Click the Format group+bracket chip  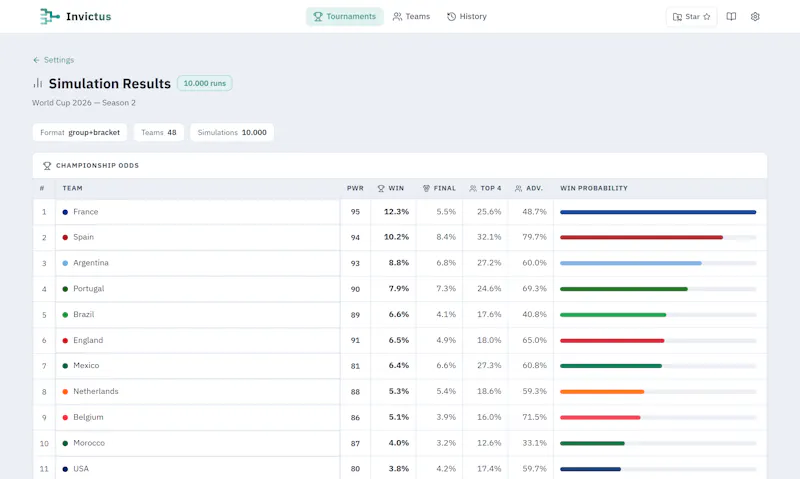[80, 133]
